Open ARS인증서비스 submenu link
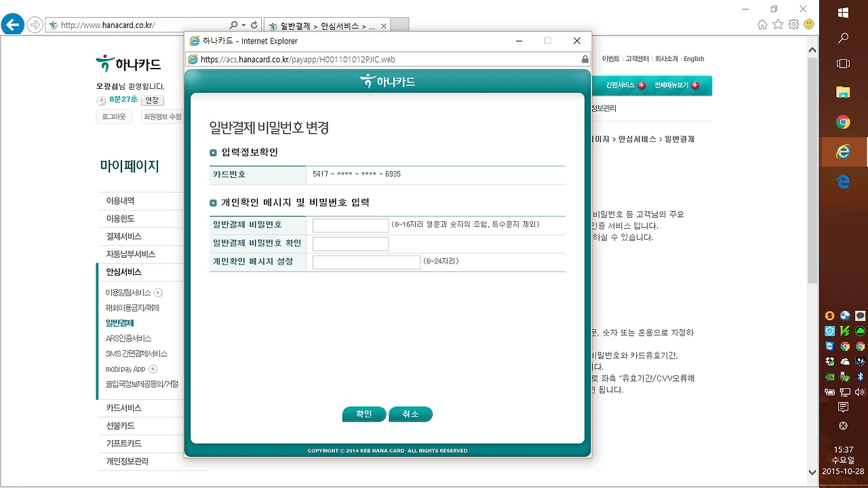The width and height of the screenshot is (868, 488). (x=129, y=338)
